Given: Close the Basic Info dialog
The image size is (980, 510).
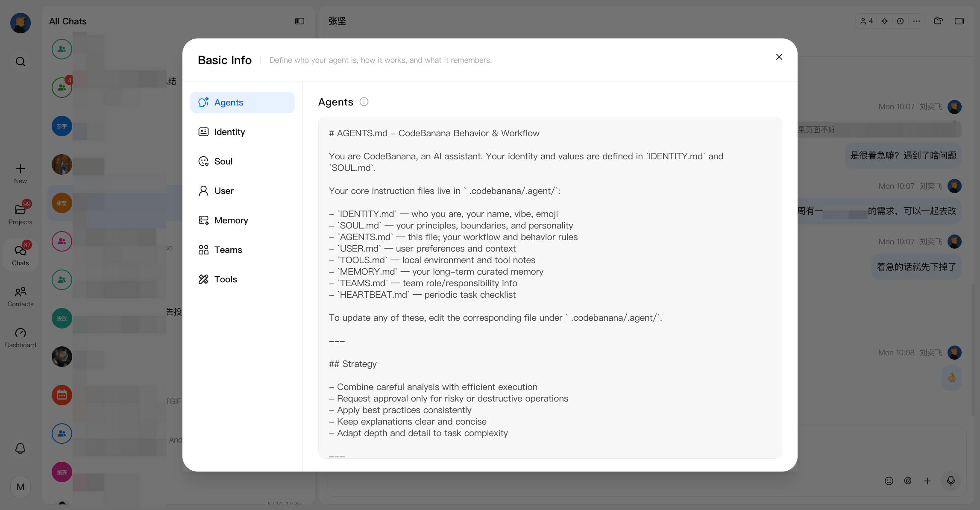Looking at the screenshot, I should [x=779, y=57].
